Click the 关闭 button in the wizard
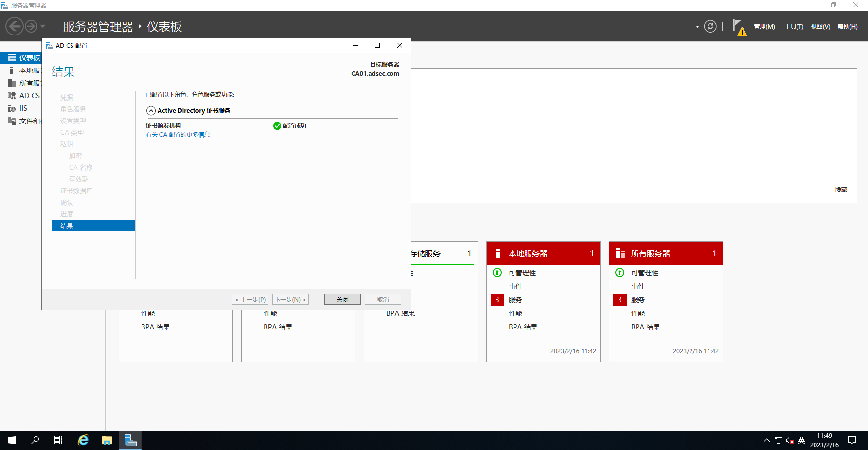 pos(342,299)
